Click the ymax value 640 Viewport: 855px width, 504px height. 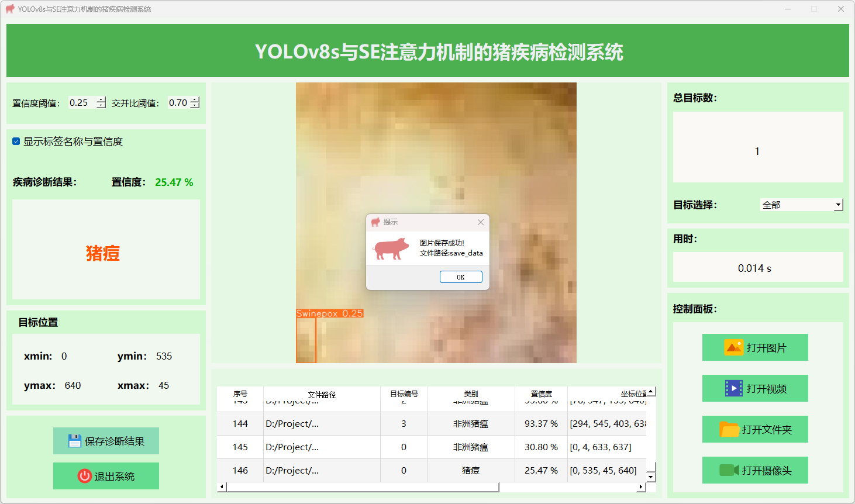pyautogui.click(x=73, y=385)
